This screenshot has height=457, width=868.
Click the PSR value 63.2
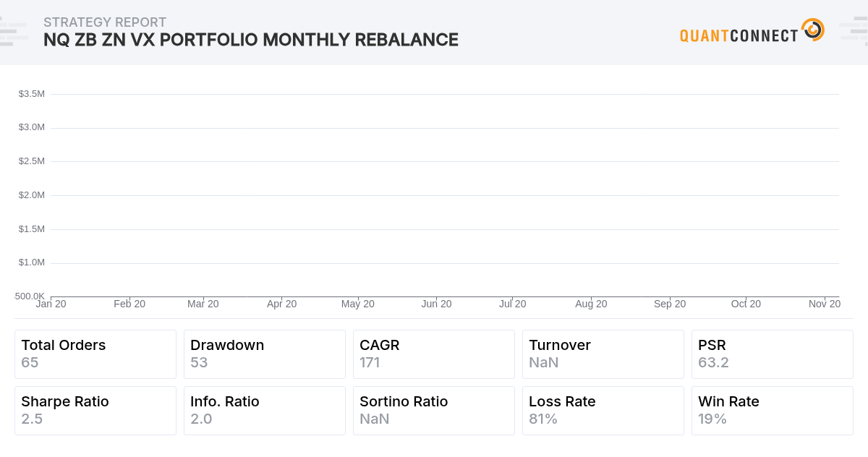pyautogui.click(x=713, y=362)
